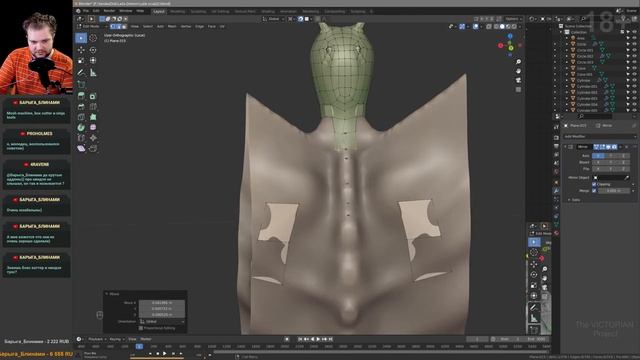Image resolution: width=640 pixels, height=360 pixels.
Task: Select the Spin tool
Action: pyautogui.click(x=81, y=127)
